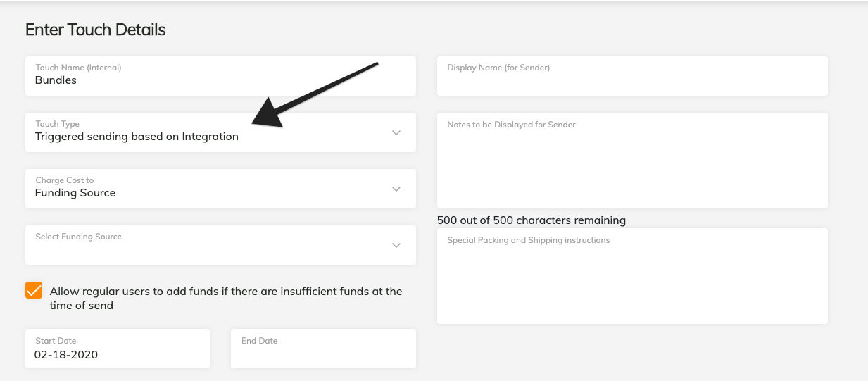The height and width of the screenshot is (381, 868).
Task: Click the Start Date field
Action: pos(117,348)
